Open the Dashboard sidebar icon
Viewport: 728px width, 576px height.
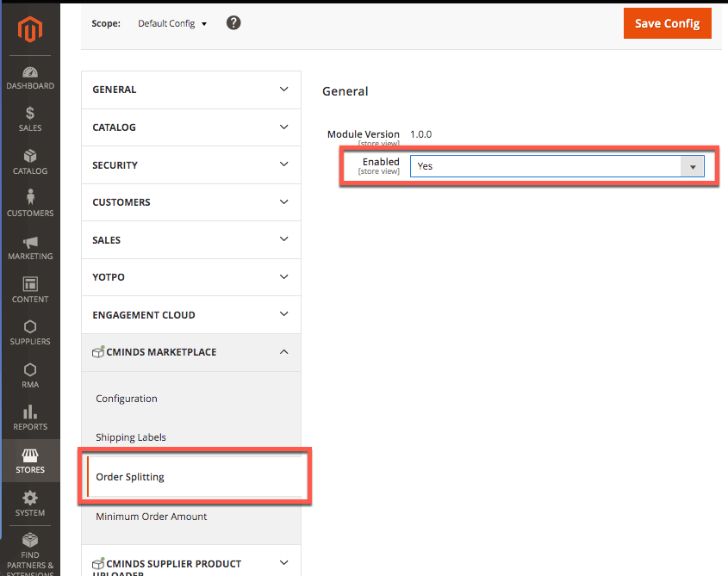[x=30, y=73]
